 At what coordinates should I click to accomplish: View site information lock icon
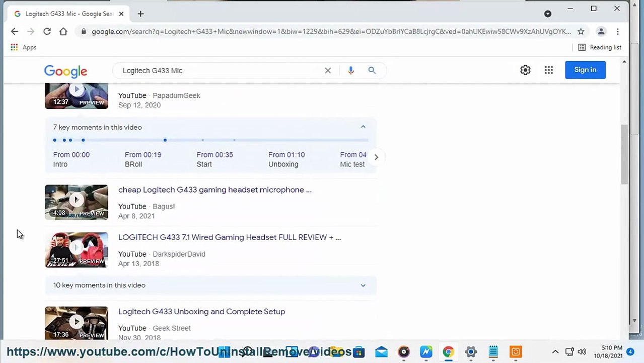click(x=84, y=31)
